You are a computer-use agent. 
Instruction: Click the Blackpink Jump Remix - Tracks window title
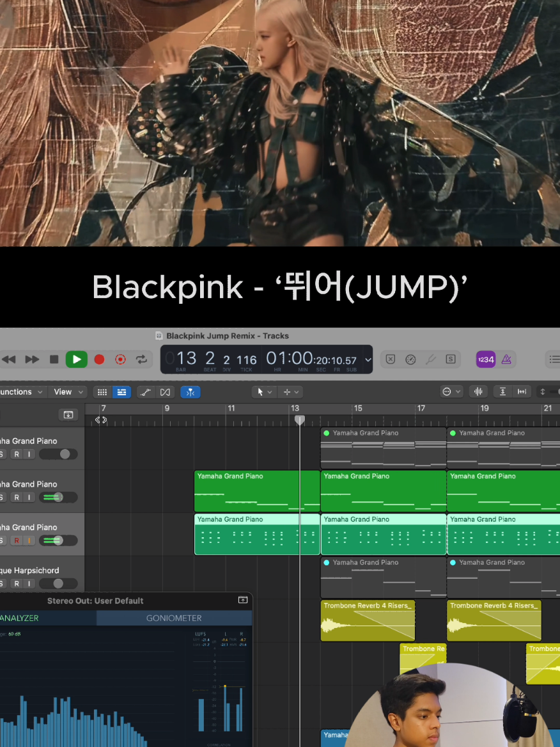(228, 336)
